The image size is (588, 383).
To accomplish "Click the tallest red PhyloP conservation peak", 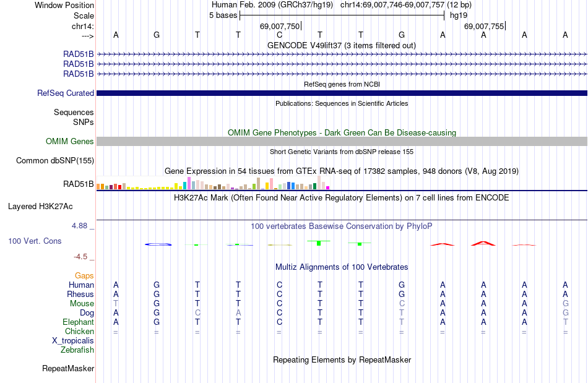I will 483,243.
